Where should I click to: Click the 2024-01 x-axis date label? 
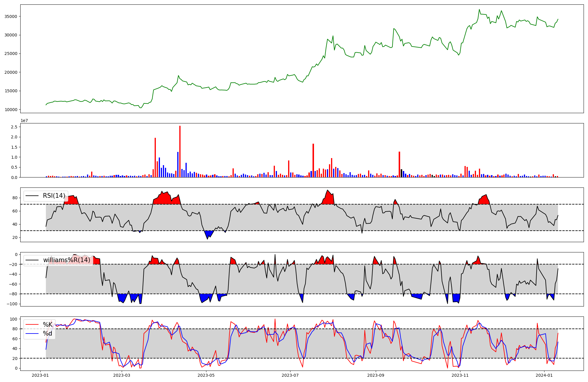tap(544, 375)
